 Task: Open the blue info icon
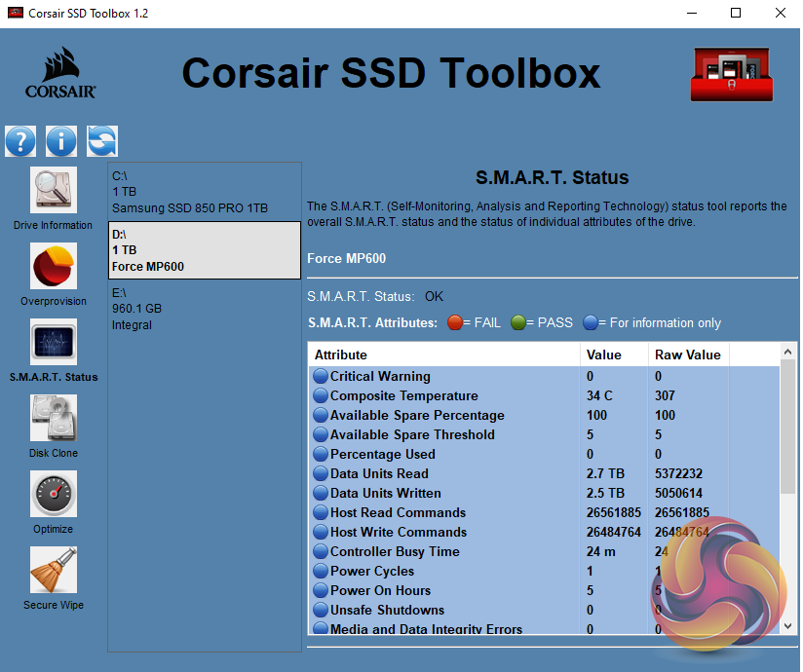(60, 140)
